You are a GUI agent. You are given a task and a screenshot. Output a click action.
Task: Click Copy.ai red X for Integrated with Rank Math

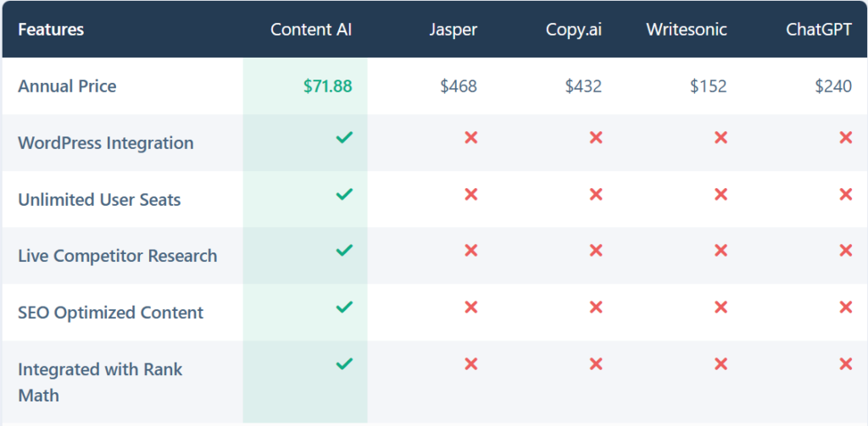tap(596, 363)
